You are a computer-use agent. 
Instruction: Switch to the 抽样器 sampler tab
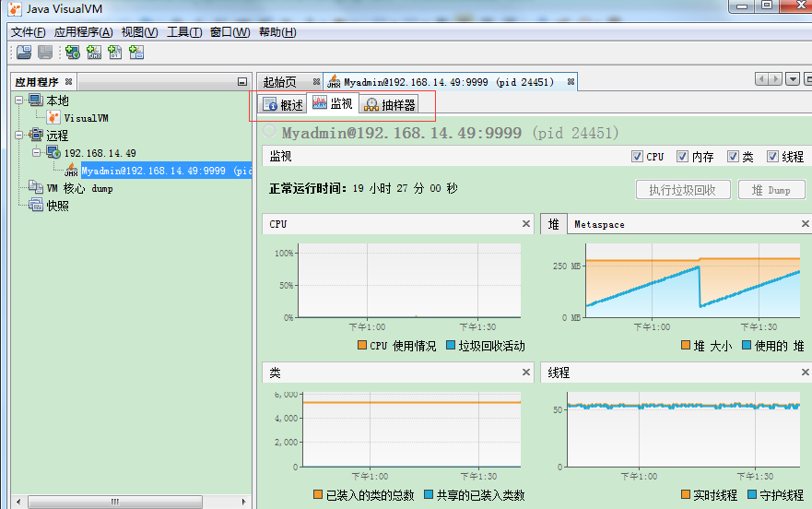click(389, 104)
